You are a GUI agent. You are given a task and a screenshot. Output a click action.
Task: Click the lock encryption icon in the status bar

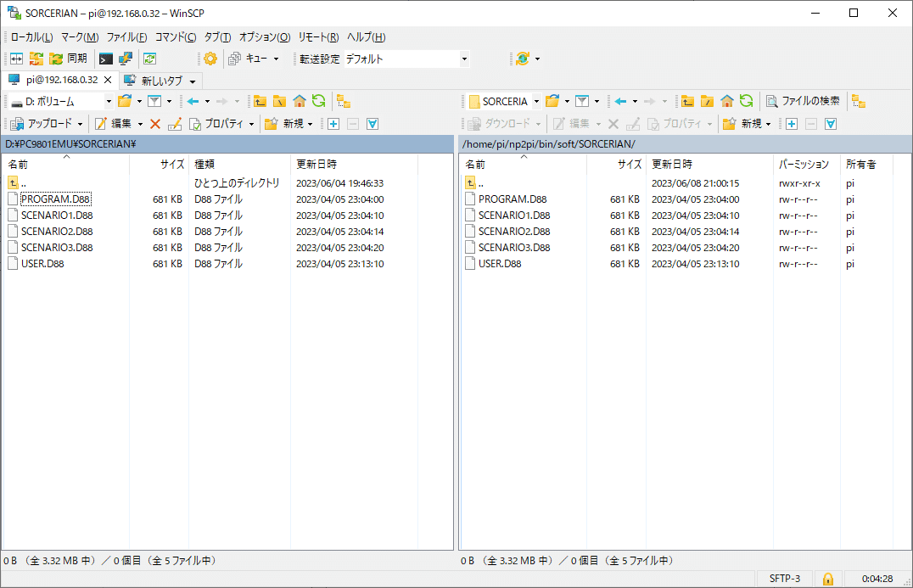(827, 579)
